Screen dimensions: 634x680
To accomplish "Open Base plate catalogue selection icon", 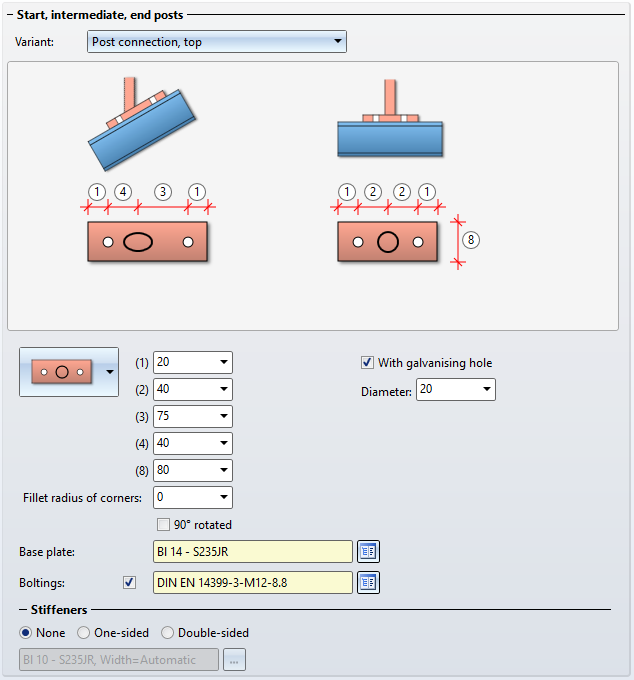I will point(368,551).
